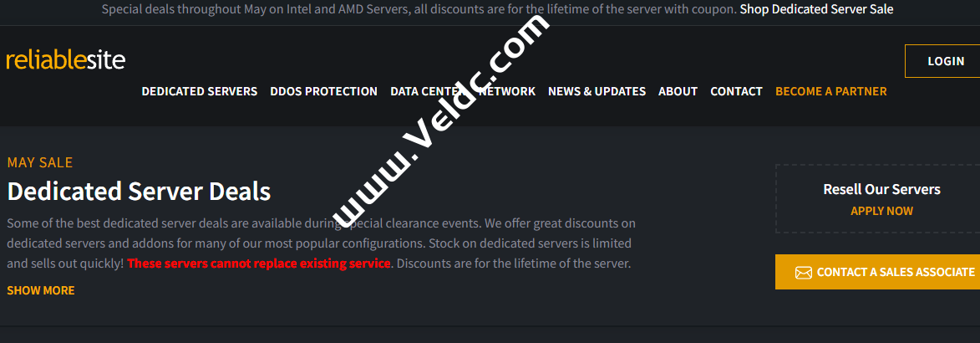
Task: Open the Contact nav link
Action: (x=736, y=91)
